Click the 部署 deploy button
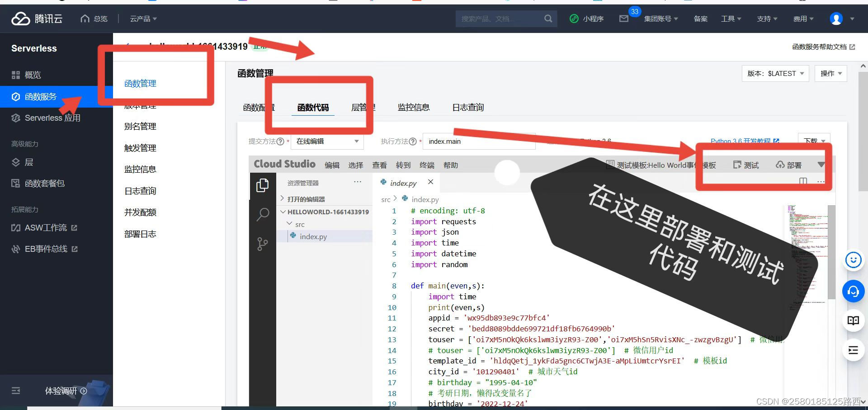 (x=789, y=165)
